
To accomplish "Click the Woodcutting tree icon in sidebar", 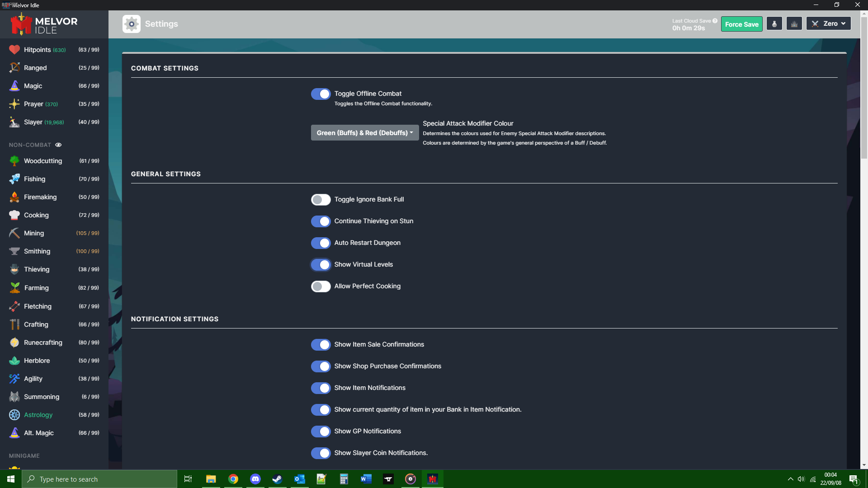I will [14, 161].
